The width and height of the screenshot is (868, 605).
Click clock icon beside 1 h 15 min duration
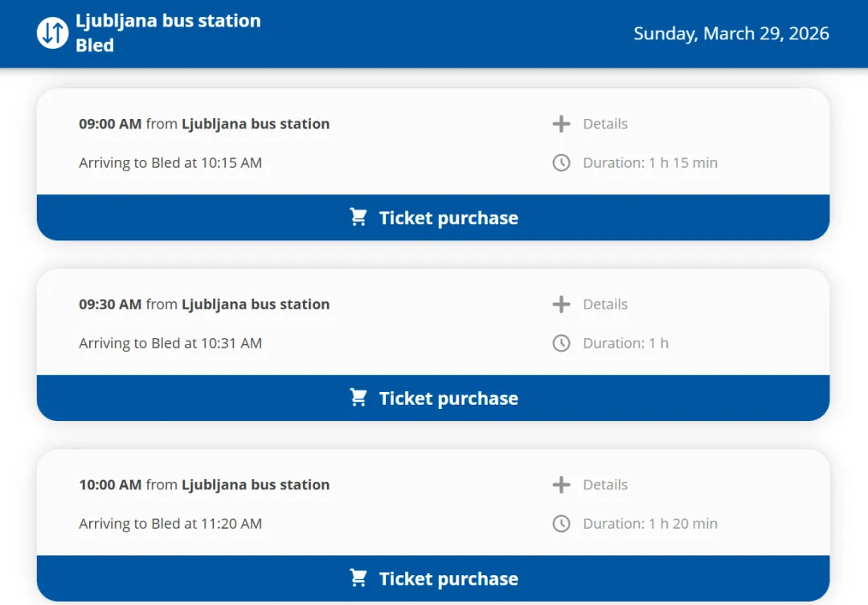561,163
